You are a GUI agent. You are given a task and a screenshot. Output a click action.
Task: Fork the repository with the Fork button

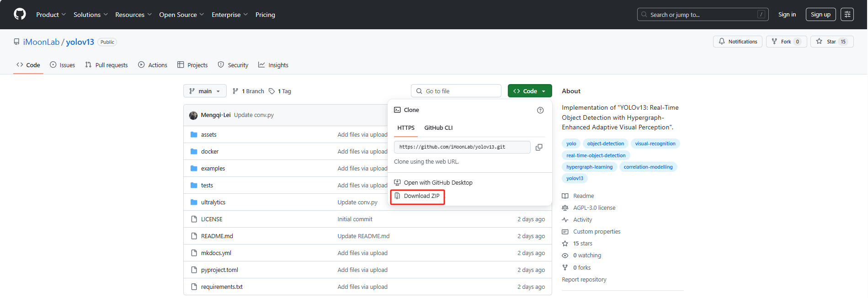tap(786, 42)
